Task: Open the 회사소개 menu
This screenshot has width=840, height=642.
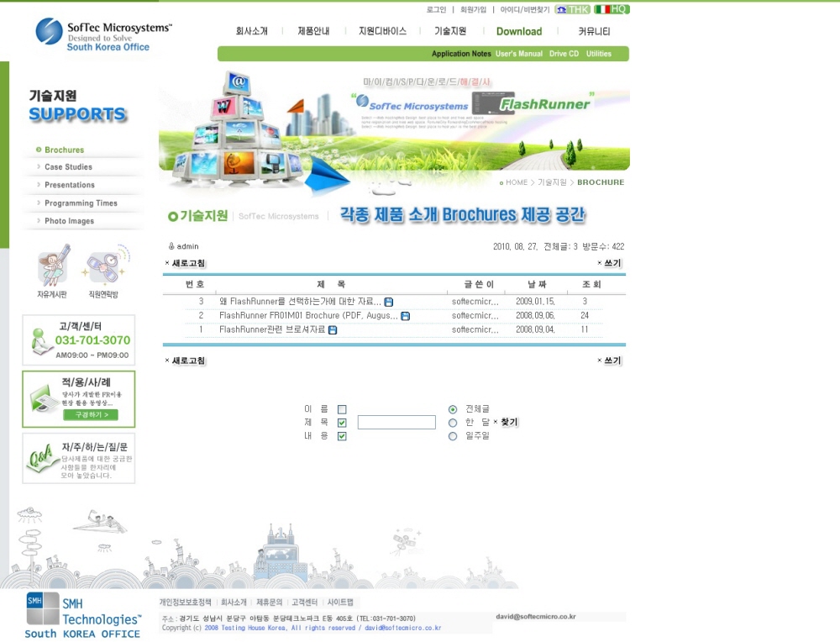Action: [x=252, y=31]
